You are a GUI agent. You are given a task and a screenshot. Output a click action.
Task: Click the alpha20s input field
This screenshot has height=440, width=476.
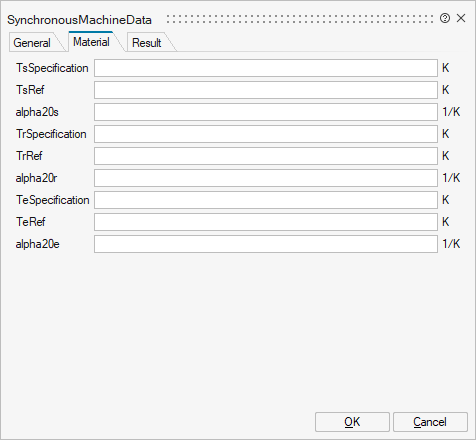point(266,112)
